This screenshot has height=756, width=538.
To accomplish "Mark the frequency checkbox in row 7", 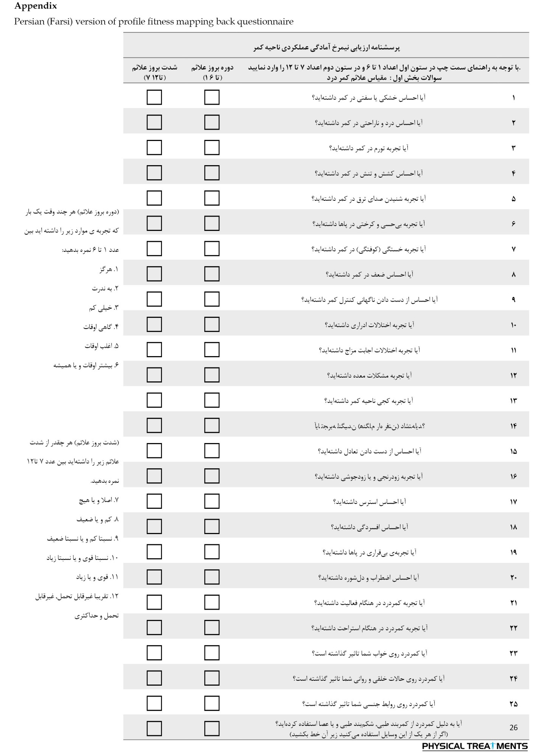I will click(211, 249).
